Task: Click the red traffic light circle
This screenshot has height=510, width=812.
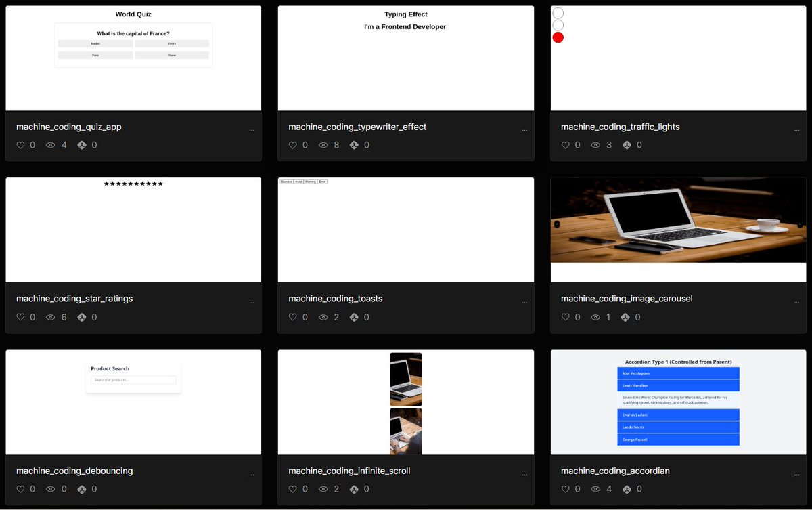Action: [x=558, y=37]
